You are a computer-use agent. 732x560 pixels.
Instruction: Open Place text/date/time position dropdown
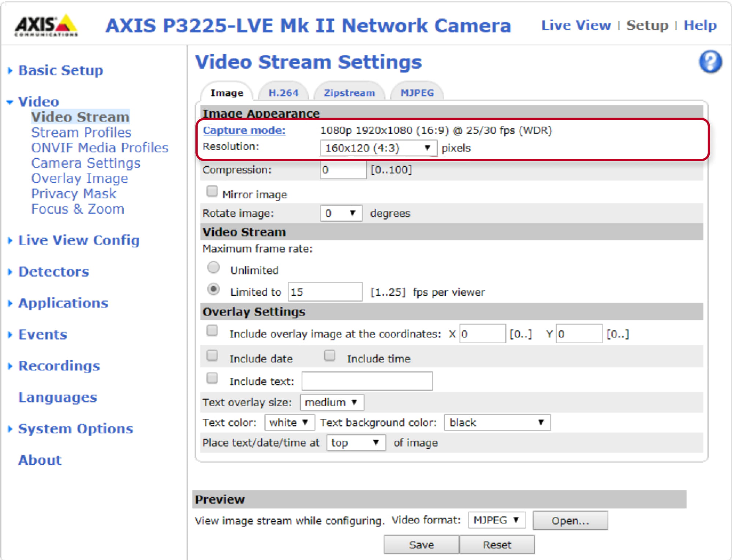pyautogui.click(x=356, y=443)
